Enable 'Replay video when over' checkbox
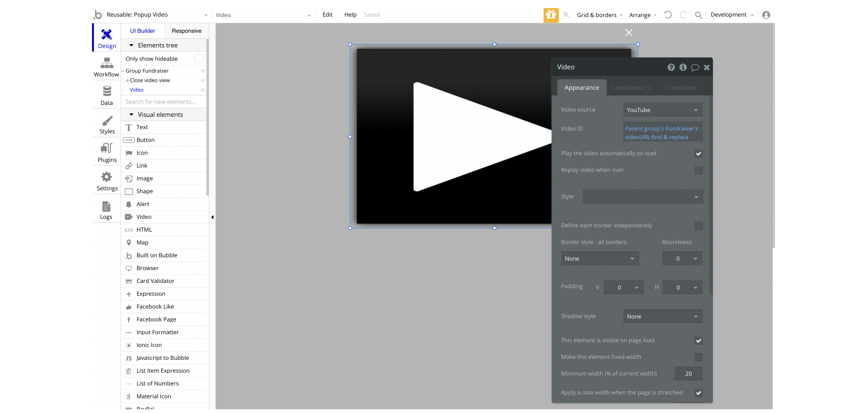 698,170
